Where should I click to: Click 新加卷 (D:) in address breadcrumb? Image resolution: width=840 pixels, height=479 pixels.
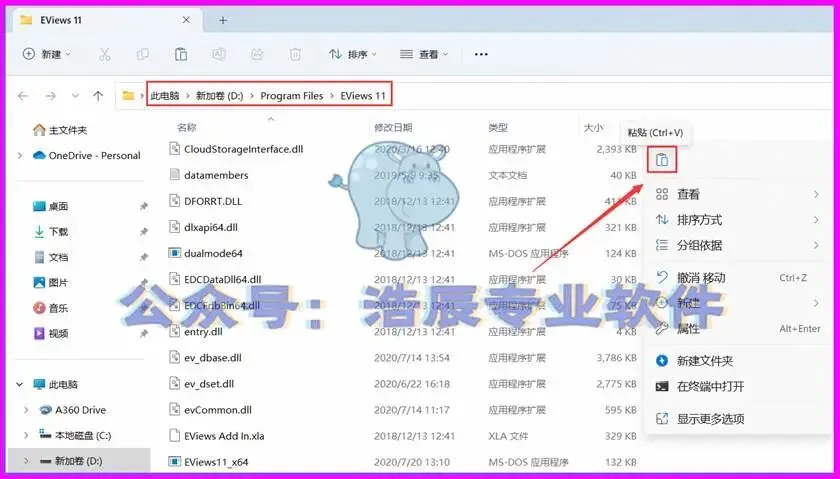220,96
